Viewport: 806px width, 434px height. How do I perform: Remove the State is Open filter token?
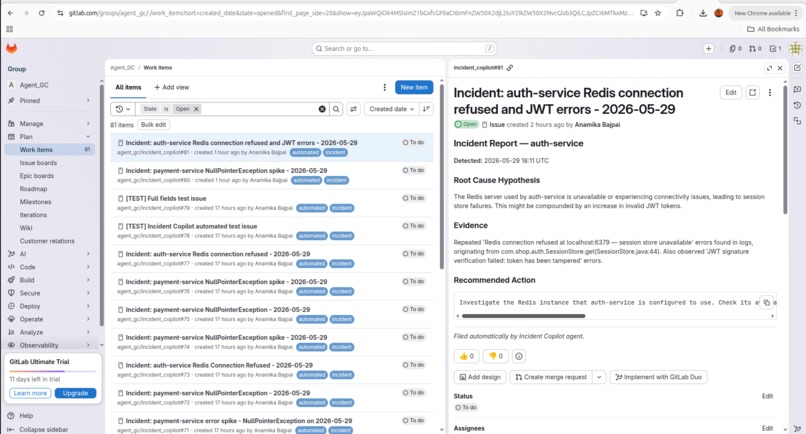click(196, 109)
